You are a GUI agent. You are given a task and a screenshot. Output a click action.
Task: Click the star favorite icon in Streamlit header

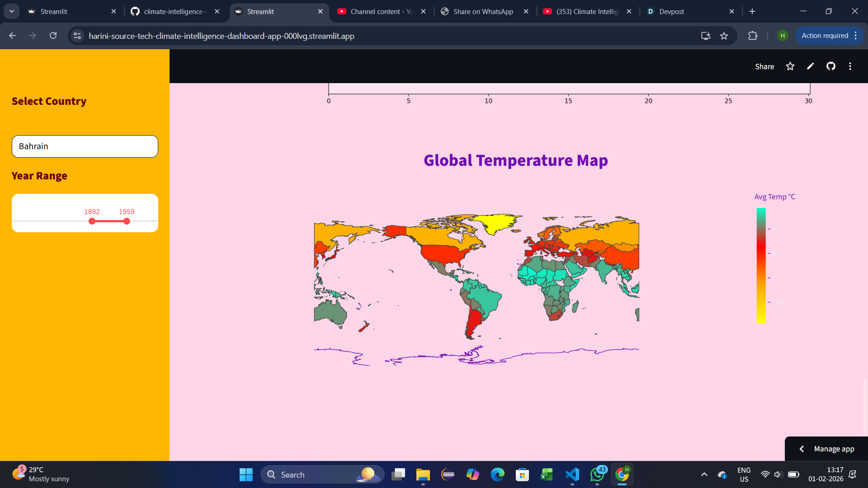[790, 66]
